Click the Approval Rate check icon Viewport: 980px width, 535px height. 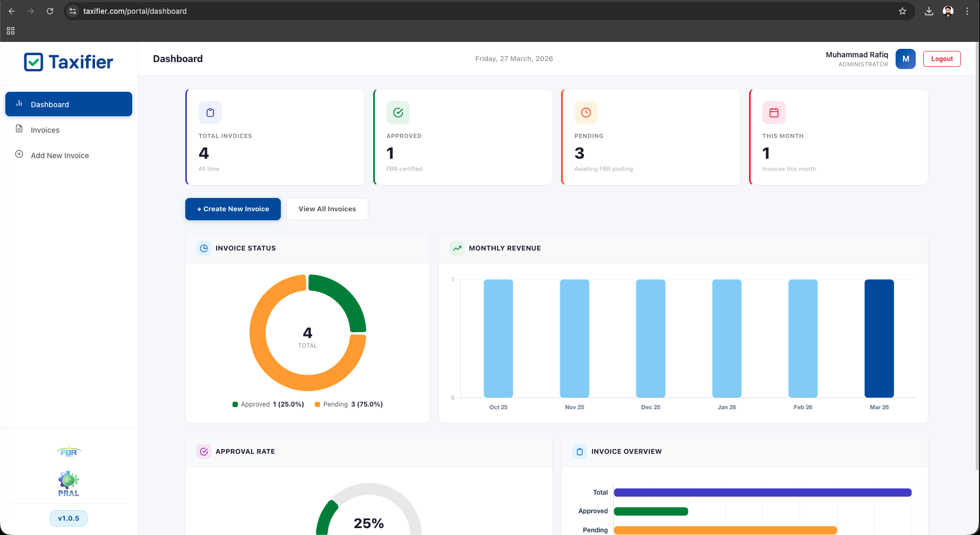click(x=204, y=451)
